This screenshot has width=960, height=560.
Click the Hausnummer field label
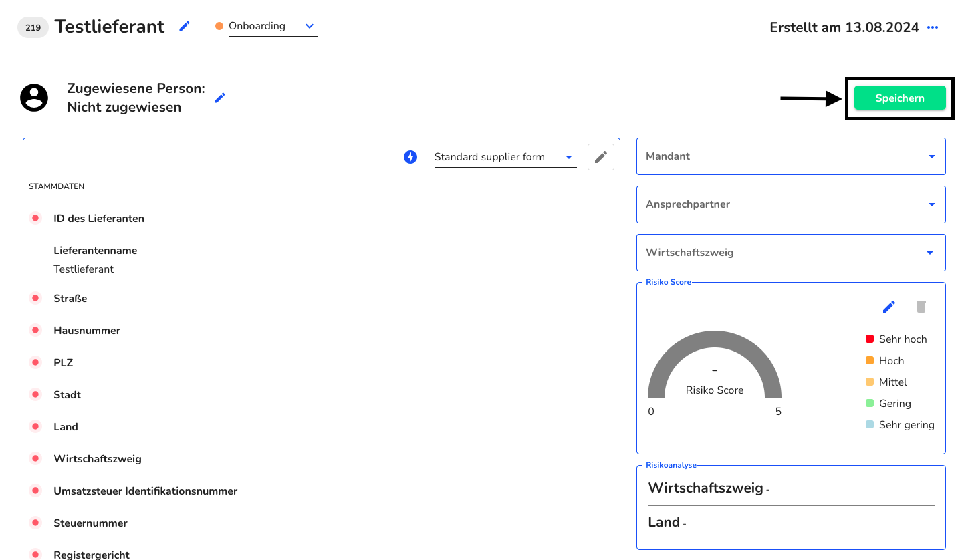coord(87,331)
